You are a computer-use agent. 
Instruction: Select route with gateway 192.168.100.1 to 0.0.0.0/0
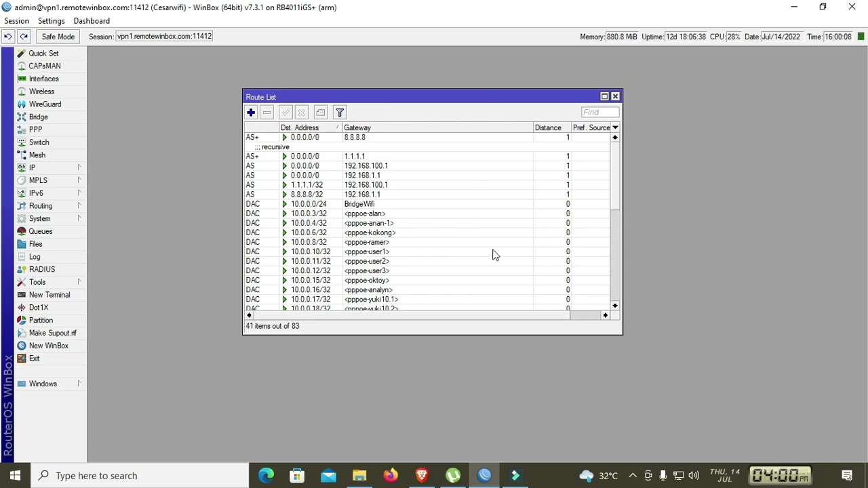point(427,166)
